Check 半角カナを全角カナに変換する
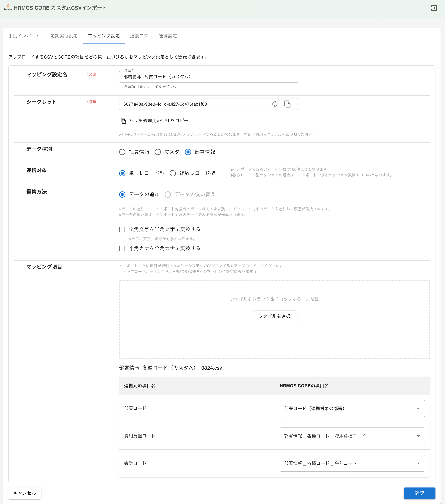 tap(122, 249)
